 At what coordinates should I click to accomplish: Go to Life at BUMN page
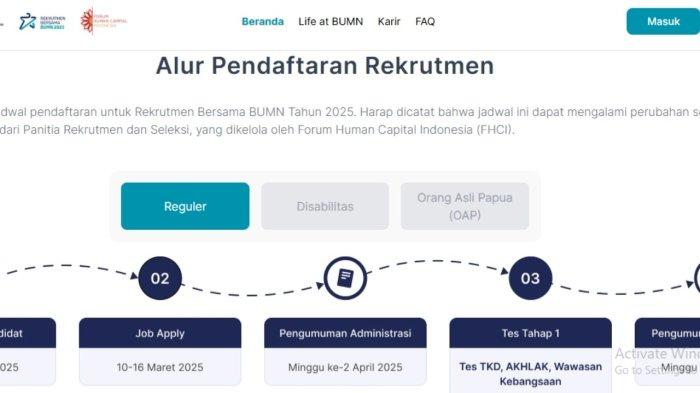(331, 21)
